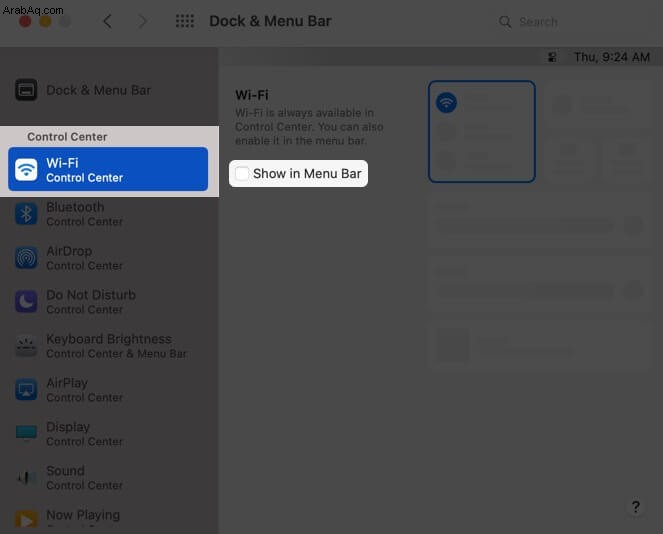This screenshot has height=534, width=663.
Task: Select Keyboard Brightness in the sidebar
Action: pos(108,345)
